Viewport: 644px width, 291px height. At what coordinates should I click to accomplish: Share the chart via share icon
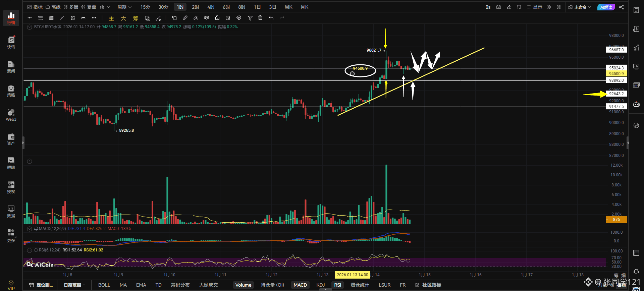pyautogui.click(x=622, y=7)
